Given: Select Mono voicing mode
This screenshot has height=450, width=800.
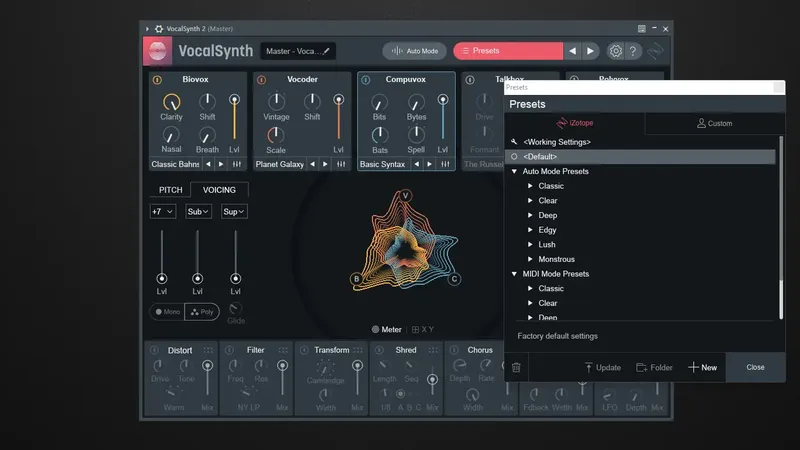Looking at the screenshot, I should tap(167, 312).
